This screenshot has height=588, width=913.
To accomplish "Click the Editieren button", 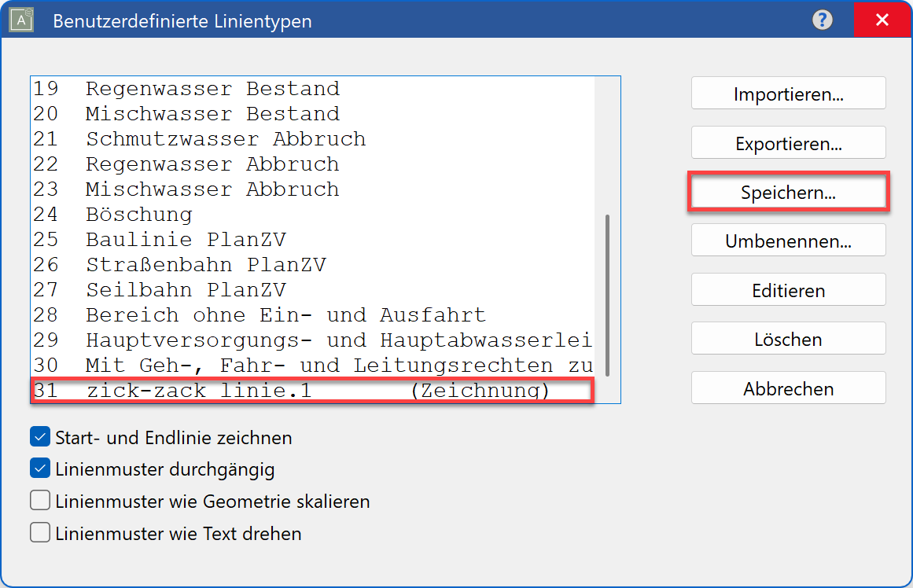I will [x=788, y=289].
